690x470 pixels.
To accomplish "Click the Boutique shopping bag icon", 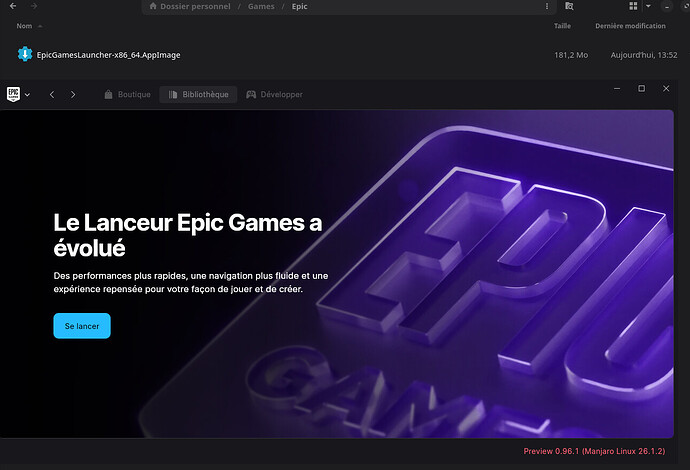I will pyautogui.click(x=108, y=94).
